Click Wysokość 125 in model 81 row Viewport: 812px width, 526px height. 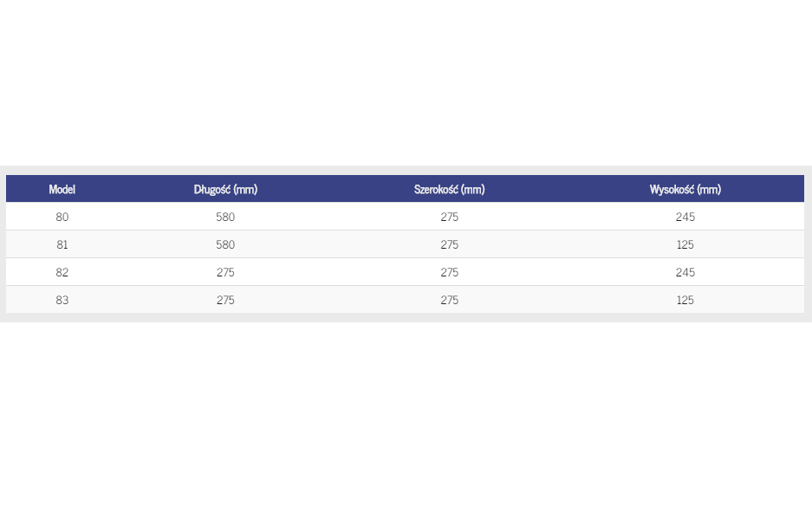[x=685, y=244]
